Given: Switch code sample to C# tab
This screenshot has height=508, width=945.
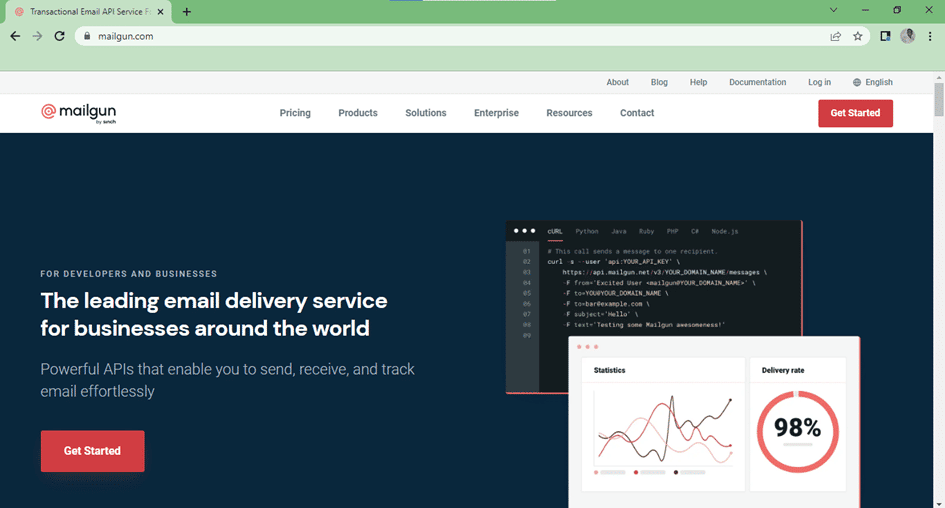Looking at the screenshot, I should pyautogui.click(x=695, y=231).
